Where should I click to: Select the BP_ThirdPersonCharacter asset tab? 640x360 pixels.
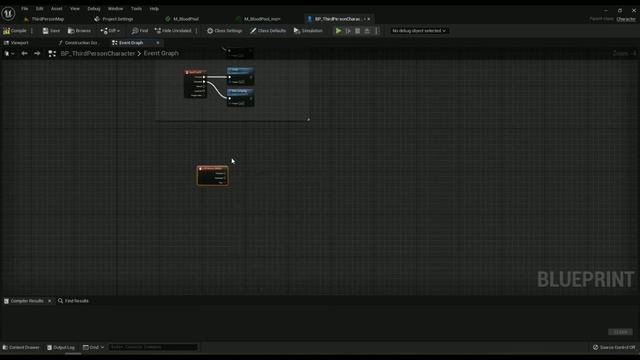[x=337, y=19]
